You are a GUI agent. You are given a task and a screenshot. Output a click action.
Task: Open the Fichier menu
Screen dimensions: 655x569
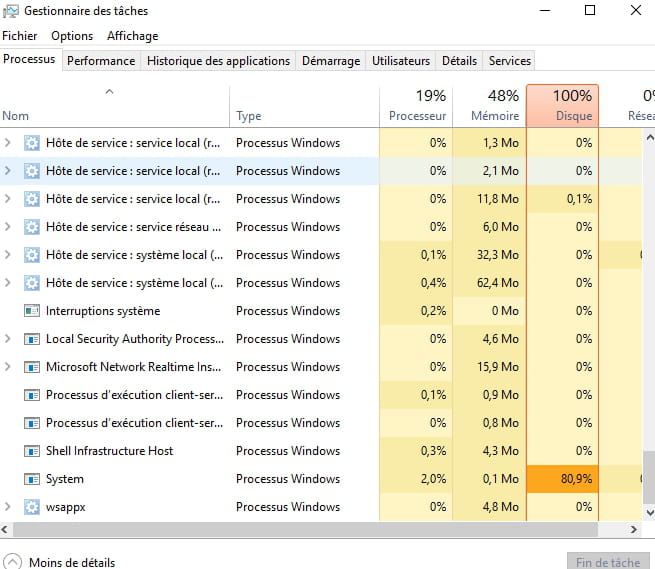click(19, 36)
